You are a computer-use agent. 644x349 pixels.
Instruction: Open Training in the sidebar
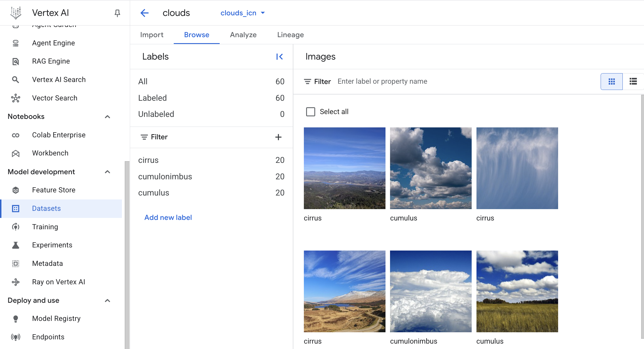45,227
